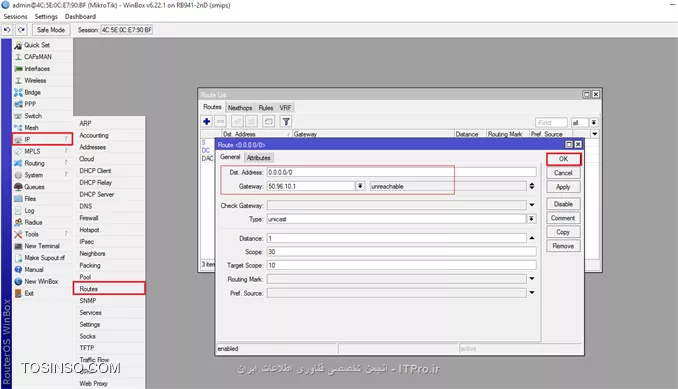678x389 pixels.
Task: Click the undo arrow in top toolbar
Action: (7, 30)
